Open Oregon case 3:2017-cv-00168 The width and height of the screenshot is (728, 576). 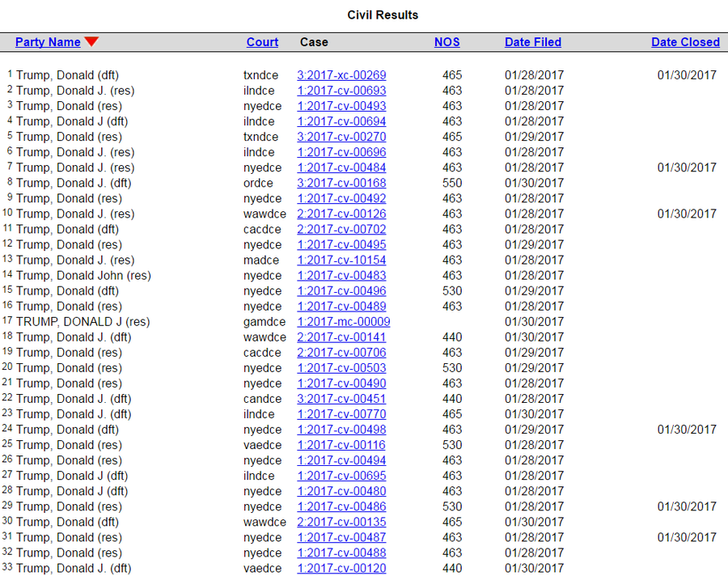click(x=341, y=183)
